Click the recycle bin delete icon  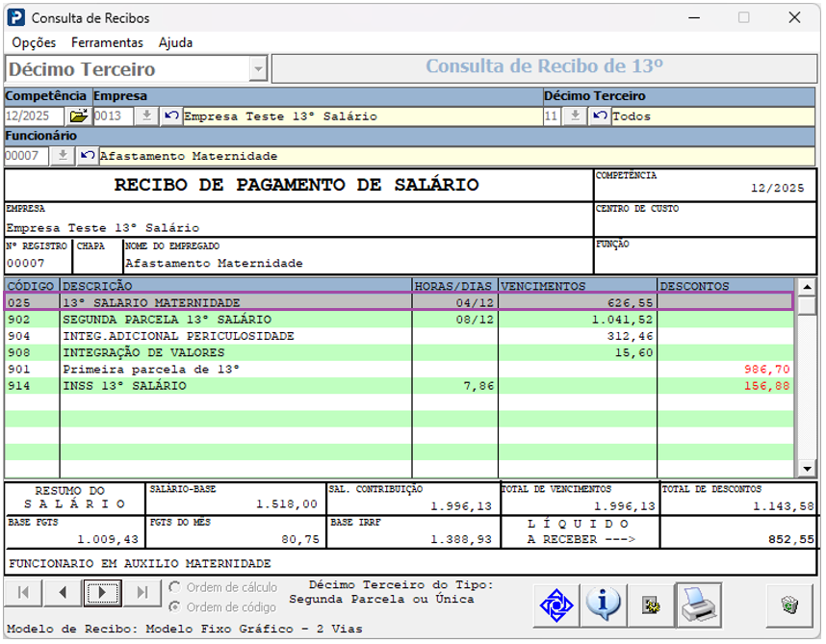pos(789,605)
